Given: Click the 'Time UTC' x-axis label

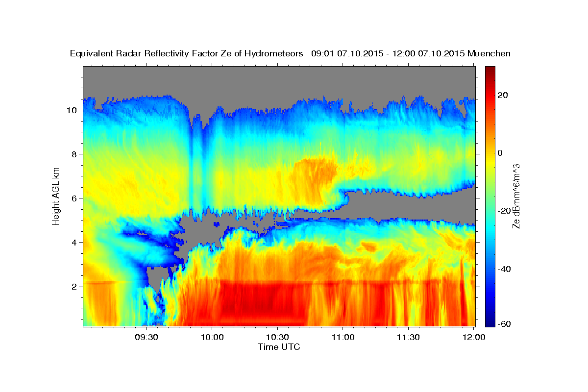Looking at the screenshot, I should tap(279, 347).
